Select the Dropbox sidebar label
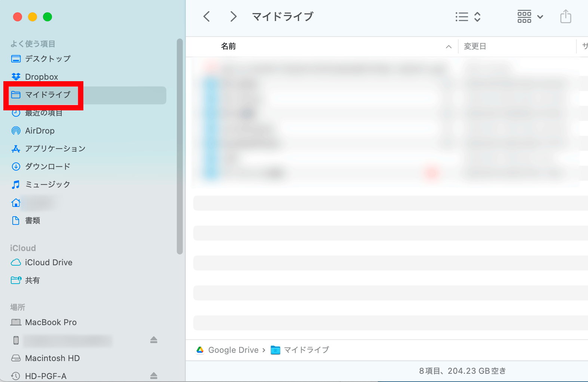The image size is (588, 382). click(x=41, y=77)
